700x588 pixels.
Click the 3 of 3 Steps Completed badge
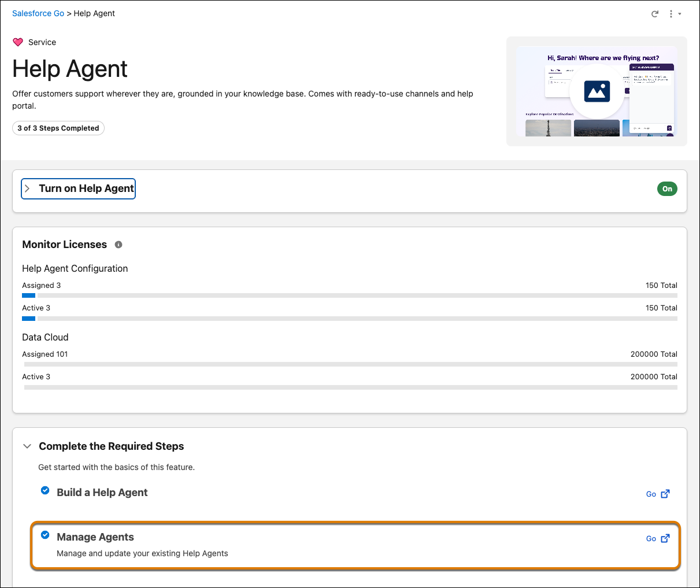pyautogui.click(x=58, y=128)
